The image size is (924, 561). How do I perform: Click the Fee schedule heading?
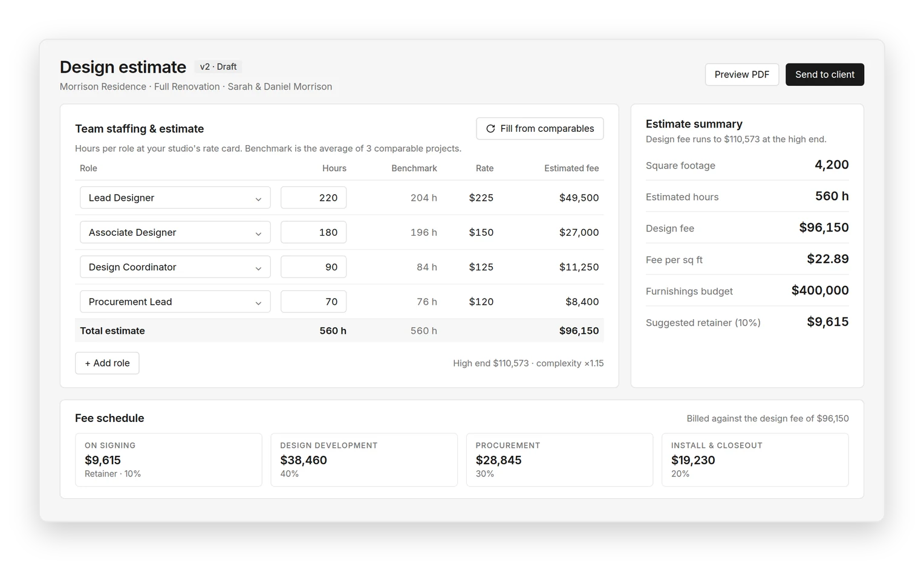click(109, 418)
